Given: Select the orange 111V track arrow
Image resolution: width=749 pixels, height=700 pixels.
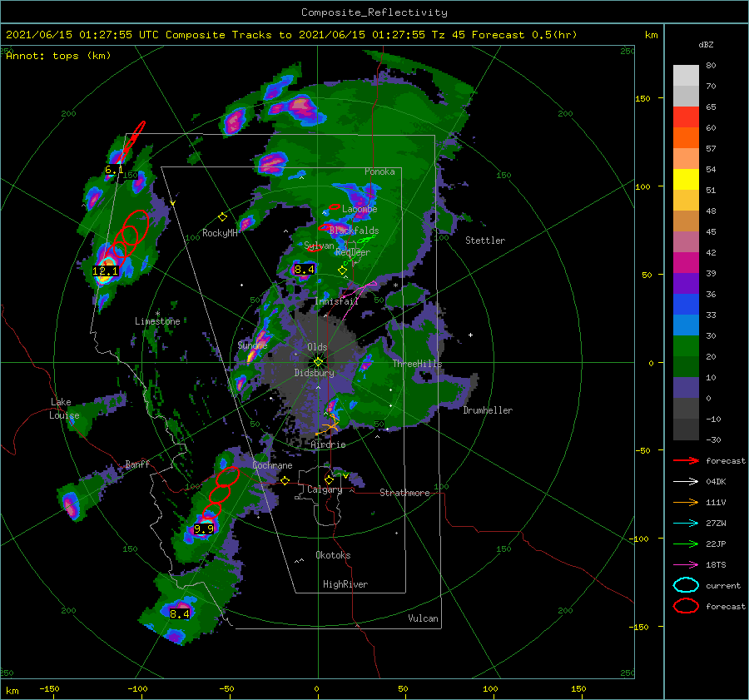Looking at the screenshot, I should pos(686,502).
